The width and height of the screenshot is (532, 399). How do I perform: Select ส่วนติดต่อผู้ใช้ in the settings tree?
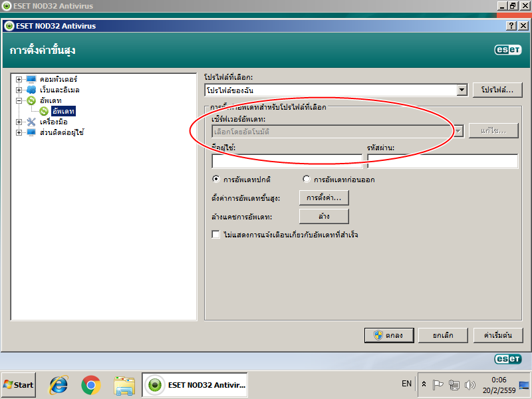(x=62, y=132)
